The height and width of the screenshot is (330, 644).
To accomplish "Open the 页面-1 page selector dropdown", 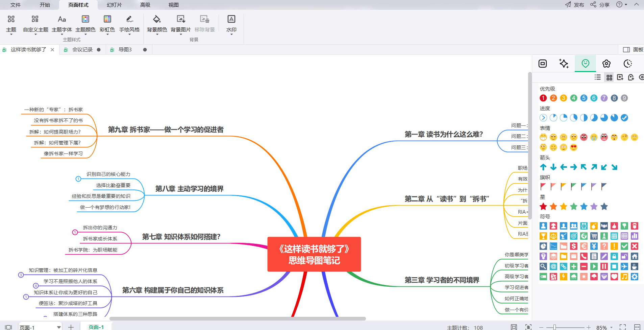I will coord(59,327).
